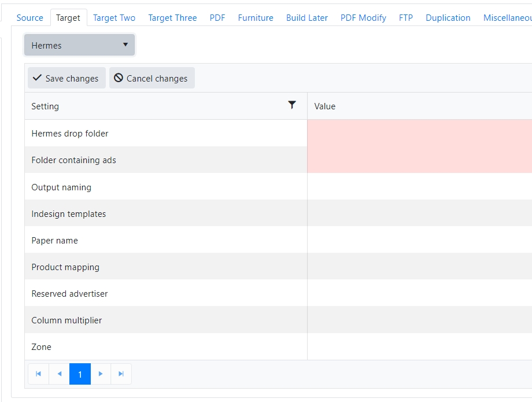Click Cancel changes button
The height and width of the screenshot is (402, 532).
coord(152,78)
